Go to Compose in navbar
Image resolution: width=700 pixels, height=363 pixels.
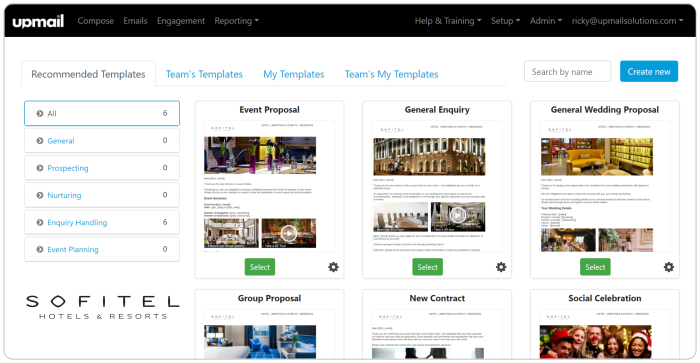click(96, 21)
